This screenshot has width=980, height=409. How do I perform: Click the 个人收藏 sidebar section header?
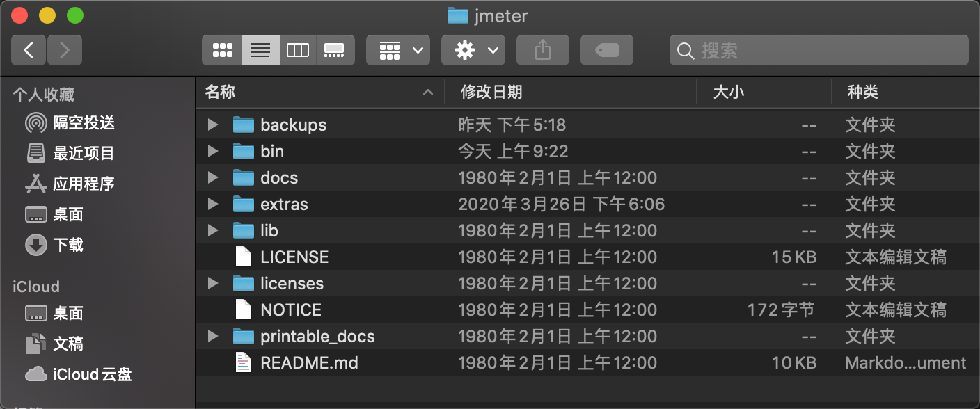(43, 95)
